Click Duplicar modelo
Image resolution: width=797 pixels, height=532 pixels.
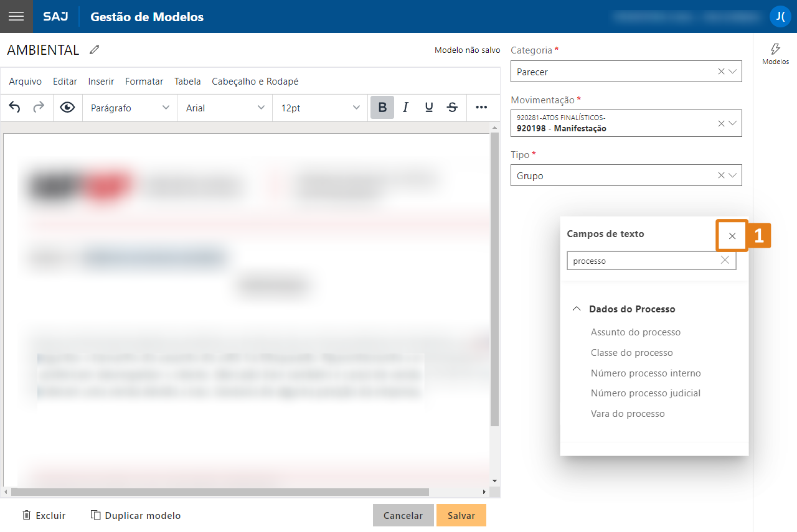[x=136, y=515]
